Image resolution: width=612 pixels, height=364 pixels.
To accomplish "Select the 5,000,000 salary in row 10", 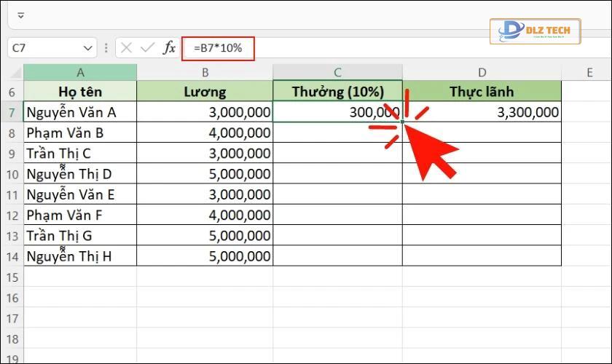I will [x=205, y=173].
